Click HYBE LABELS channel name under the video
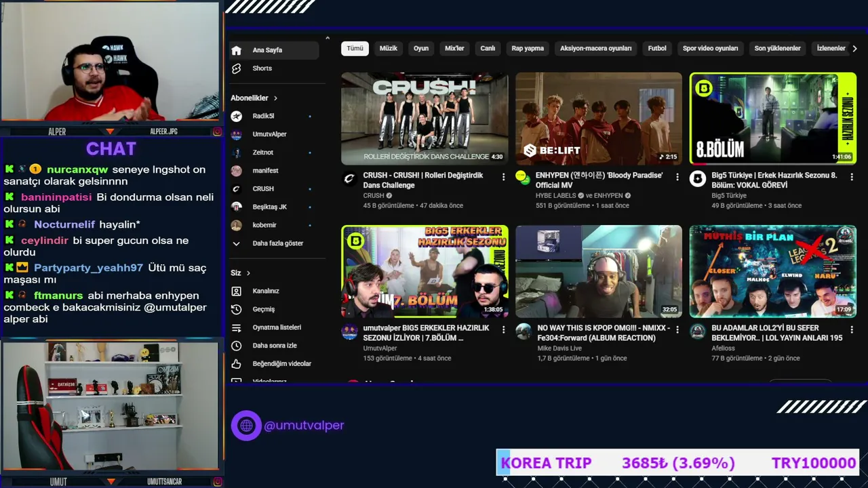 pos(556,196)
